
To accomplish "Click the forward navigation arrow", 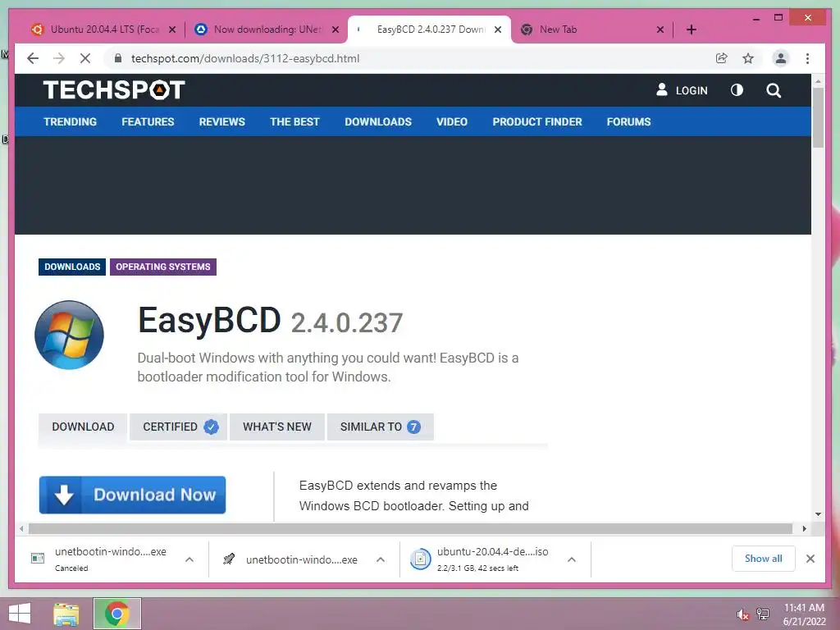I will click(x=59, y=58).
